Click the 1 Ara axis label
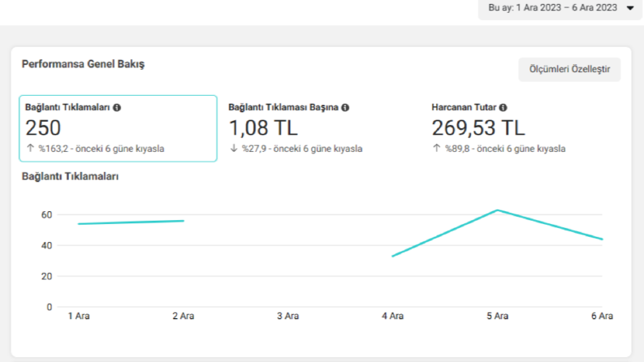644x362 pixels. (x=79, y=316)
